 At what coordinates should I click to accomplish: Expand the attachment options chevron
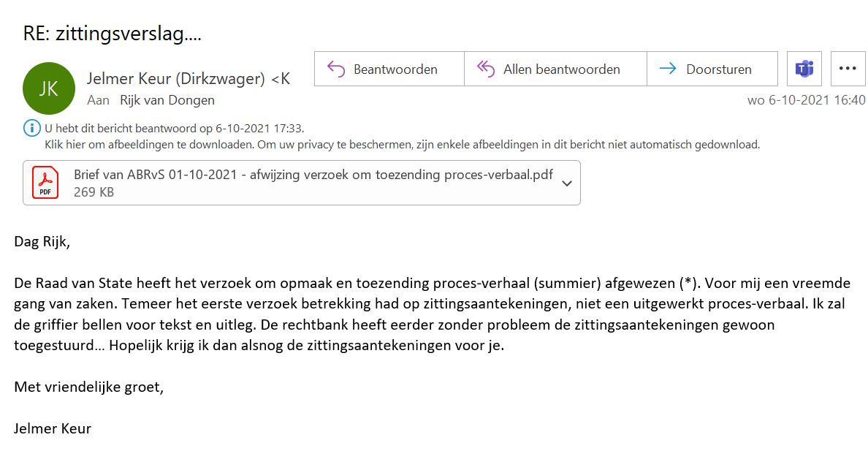coord(567,183)
